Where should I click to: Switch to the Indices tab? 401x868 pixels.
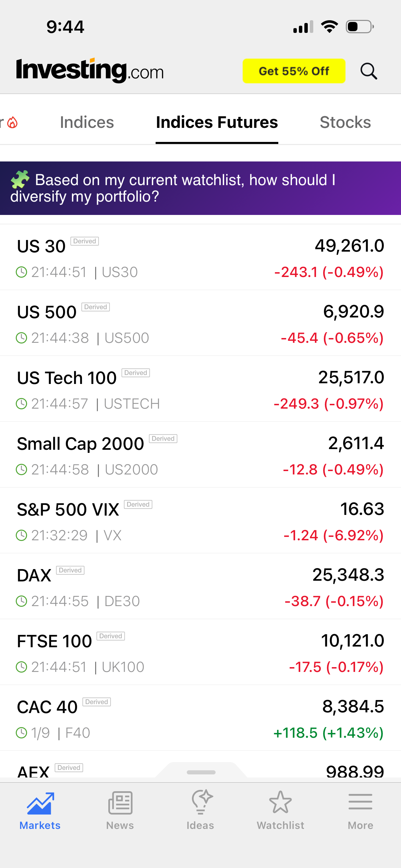click(x=87, y=122)
